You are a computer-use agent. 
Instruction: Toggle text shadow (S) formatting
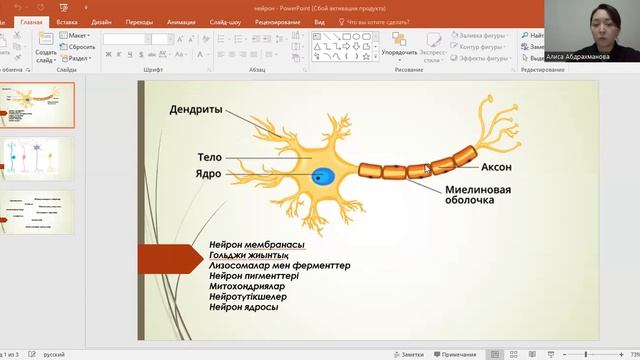pos(141,54)
